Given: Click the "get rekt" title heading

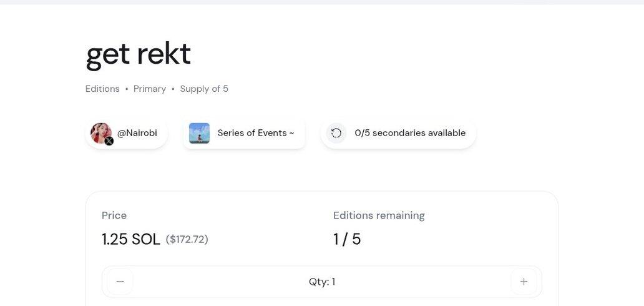Looking at the screenshot, I should (138, 54).
